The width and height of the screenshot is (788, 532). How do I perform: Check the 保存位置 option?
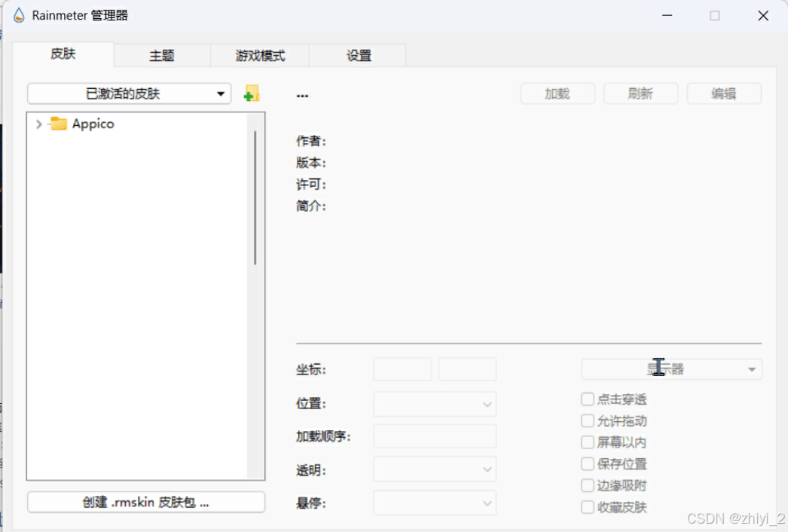click(x=588, y=463)
